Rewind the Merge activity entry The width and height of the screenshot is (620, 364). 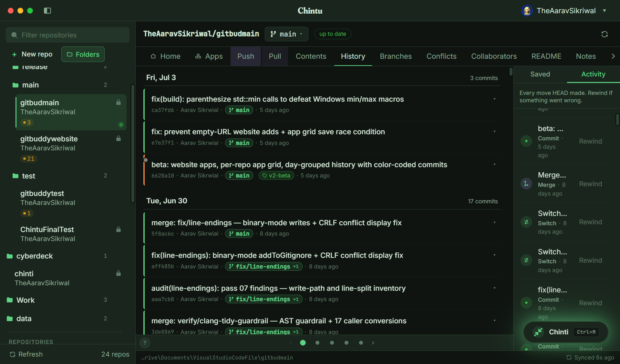(590, 184)
